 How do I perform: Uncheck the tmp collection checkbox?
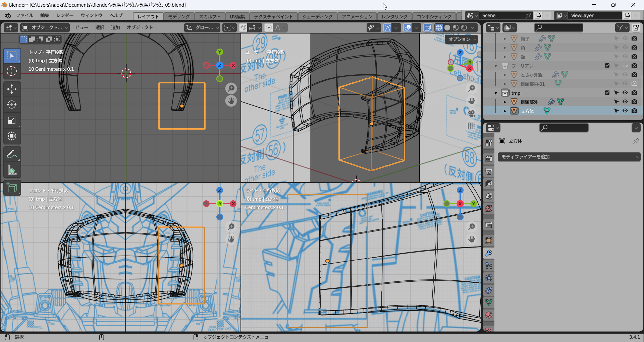[607, 93]
